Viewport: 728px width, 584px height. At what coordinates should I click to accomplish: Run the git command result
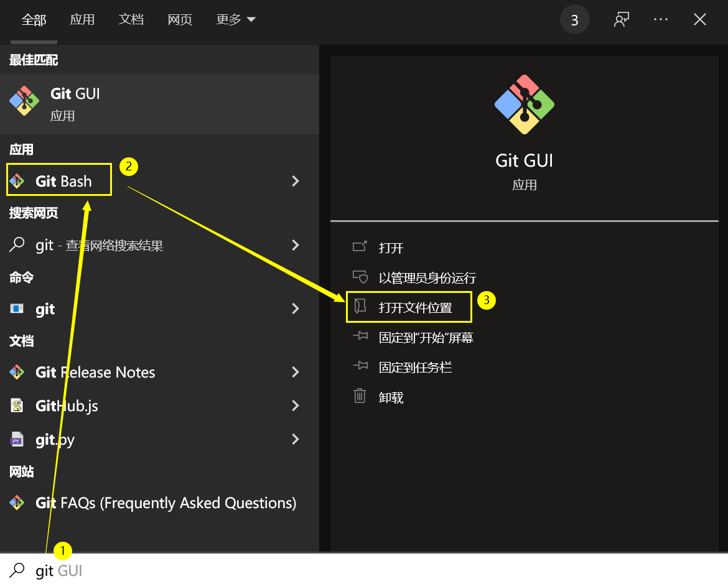pos(160,308)
